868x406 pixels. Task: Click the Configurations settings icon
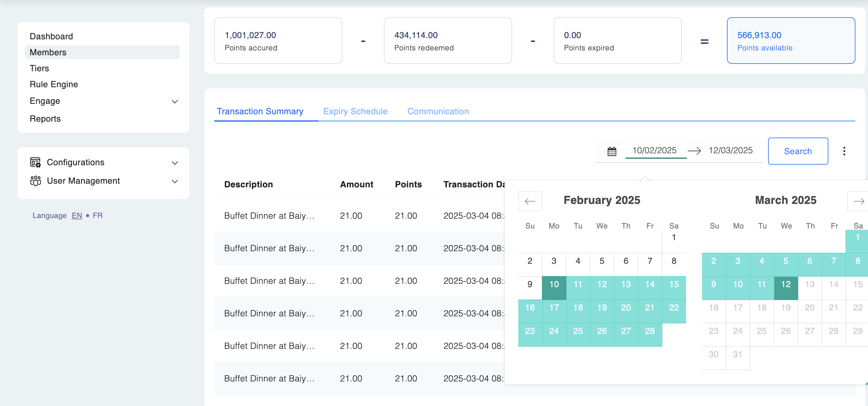[x=35, y=162]
